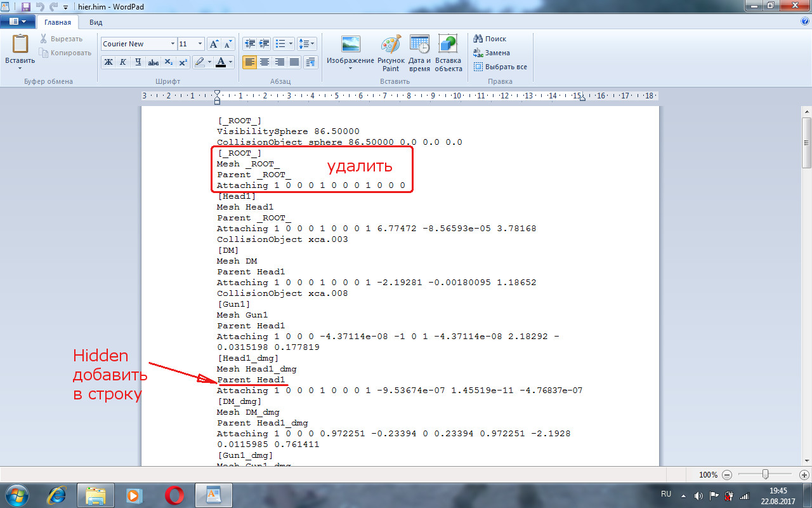Toggle superscript formatting
This screenshot has height=508, width=812.
(x=183, y=62)
